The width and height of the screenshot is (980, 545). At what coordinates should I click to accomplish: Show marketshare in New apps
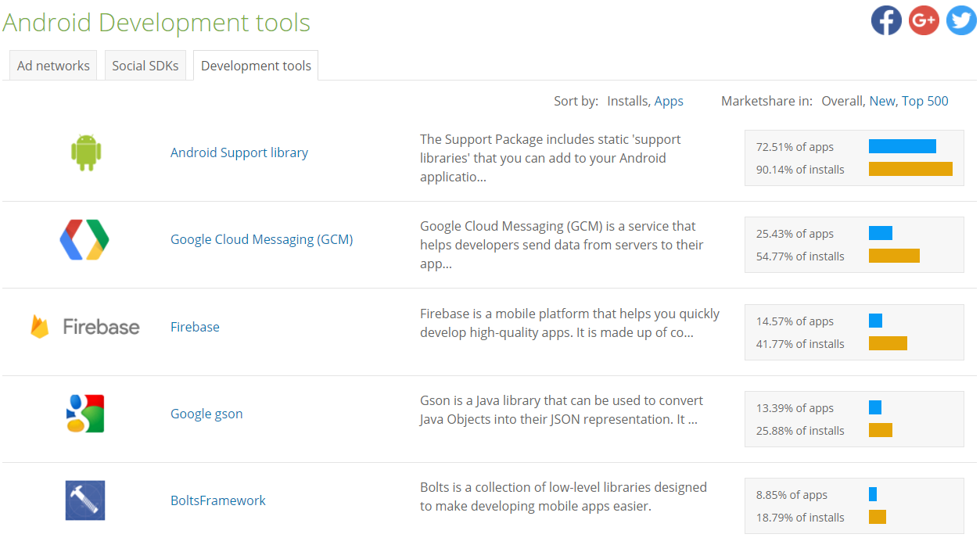coord(882,101)
